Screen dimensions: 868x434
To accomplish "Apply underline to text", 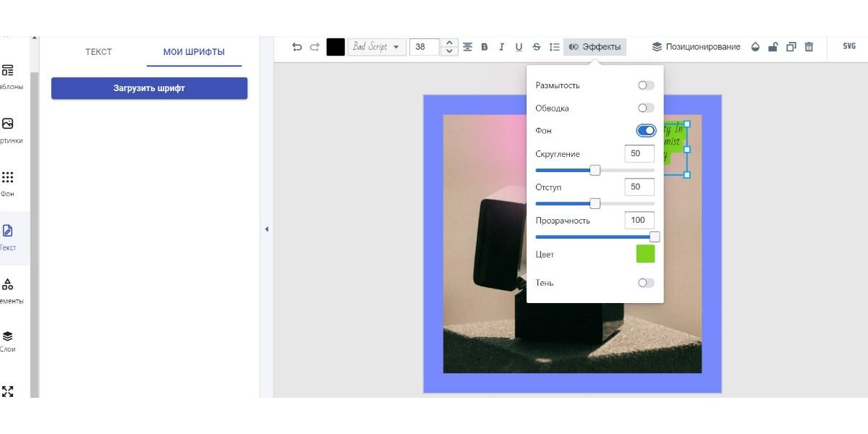I will [x=519, y=47].
